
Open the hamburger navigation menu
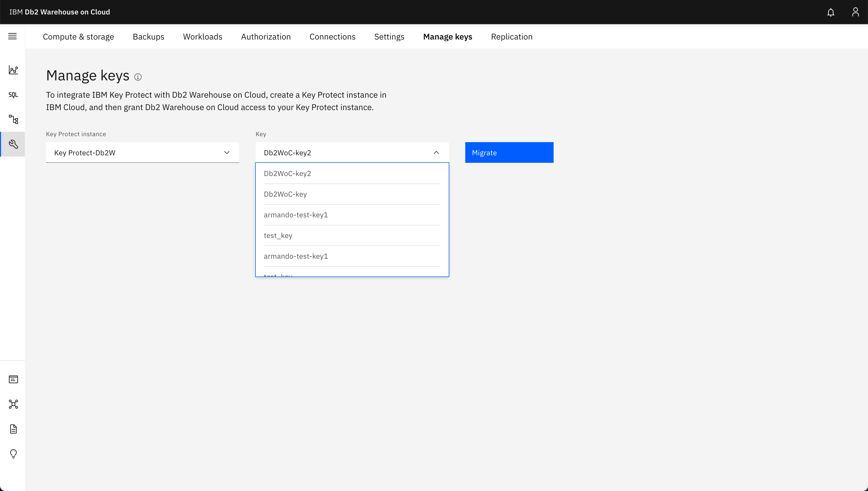12,36
